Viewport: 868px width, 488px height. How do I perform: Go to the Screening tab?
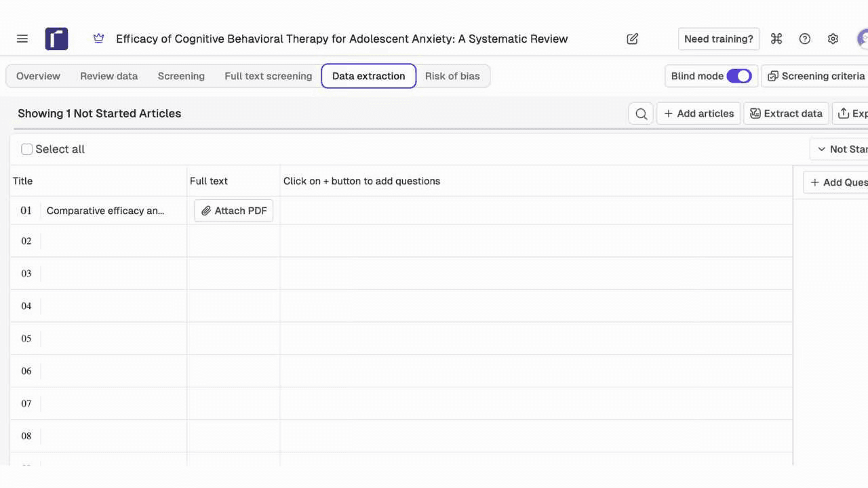(181, 76)
